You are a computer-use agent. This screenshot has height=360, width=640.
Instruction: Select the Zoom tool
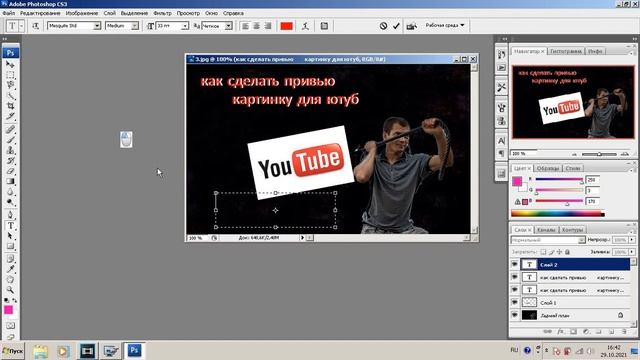[10, 290]
